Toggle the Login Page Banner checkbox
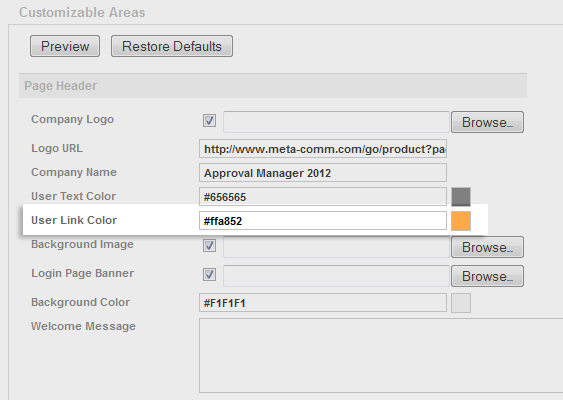The width and height of the screenshot is (563, 400). 209,275
